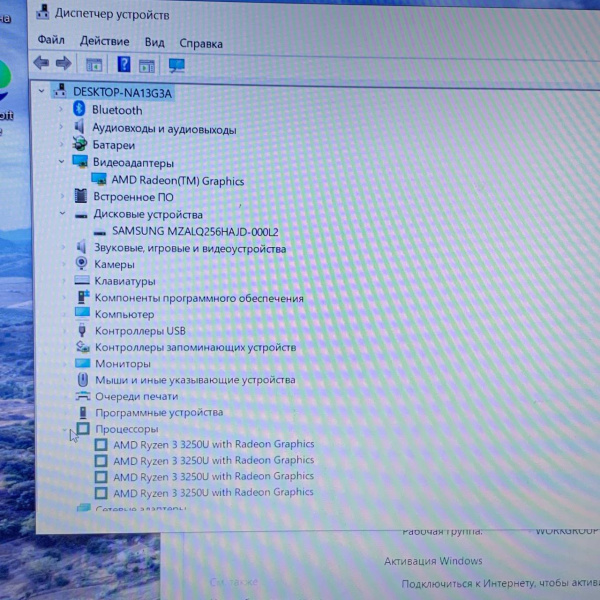Screen dimensions: 600x600
Task: Click Подключиться к Интернету link in System window
Action: 501,584
